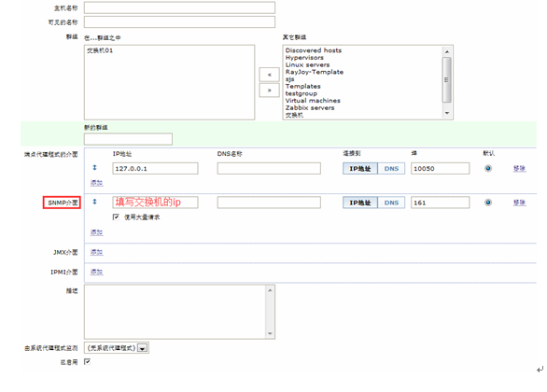
Task: Click add link for IPMI interface
Action: tap(97, 272)
